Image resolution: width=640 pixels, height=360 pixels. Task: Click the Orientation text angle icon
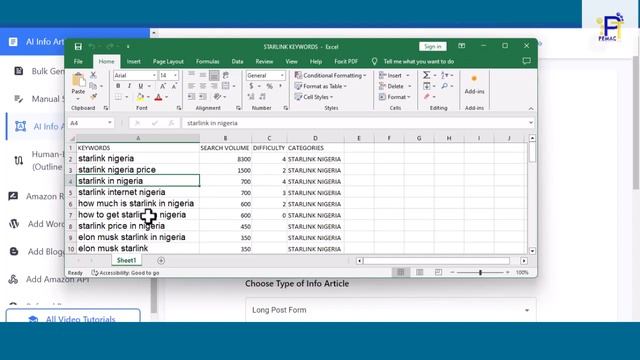[x=218, y=97]
